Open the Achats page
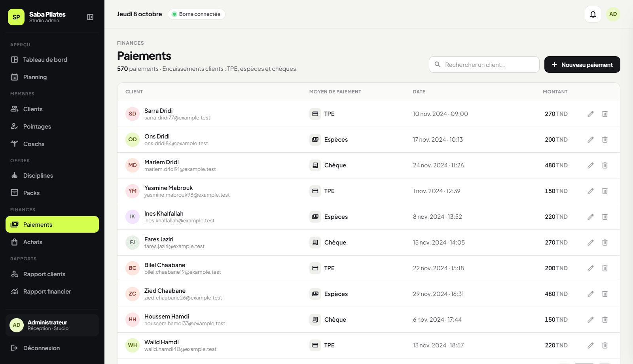Image resolution: width=633 pixels, height=364 pixels. tap(52, 242)
